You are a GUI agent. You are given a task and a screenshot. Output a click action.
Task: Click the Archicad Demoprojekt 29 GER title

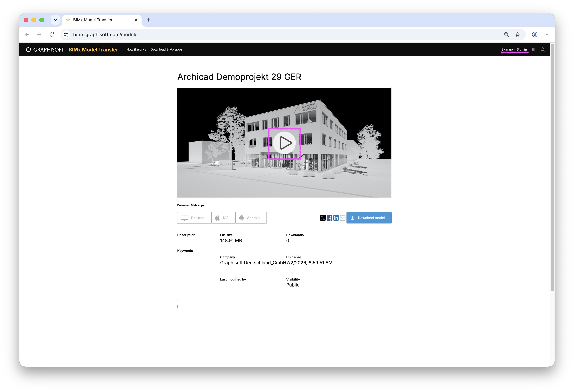click(239, 77)
